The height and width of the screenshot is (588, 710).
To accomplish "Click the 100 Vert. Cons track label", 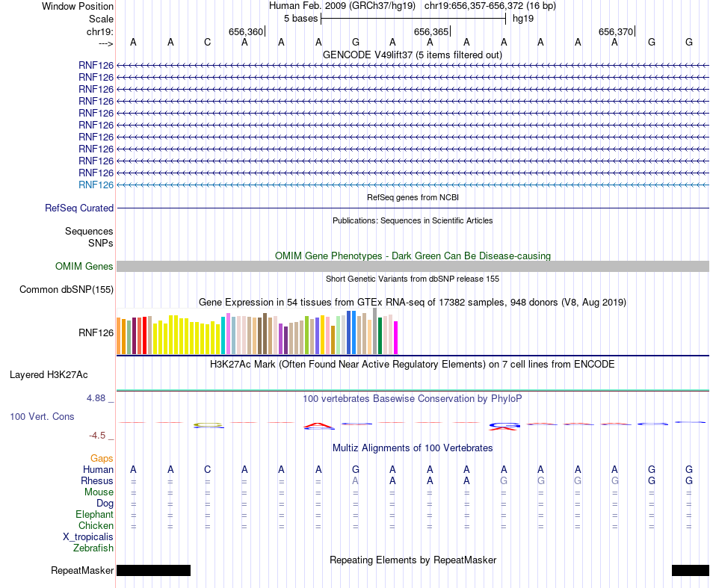I will (x=42, y=416).
